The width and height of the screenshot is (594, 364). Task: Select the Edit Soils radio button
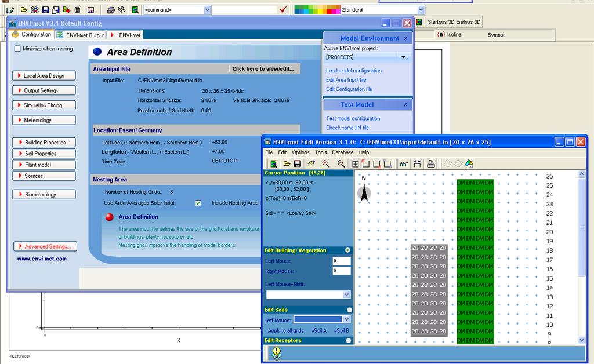[349, 310]
